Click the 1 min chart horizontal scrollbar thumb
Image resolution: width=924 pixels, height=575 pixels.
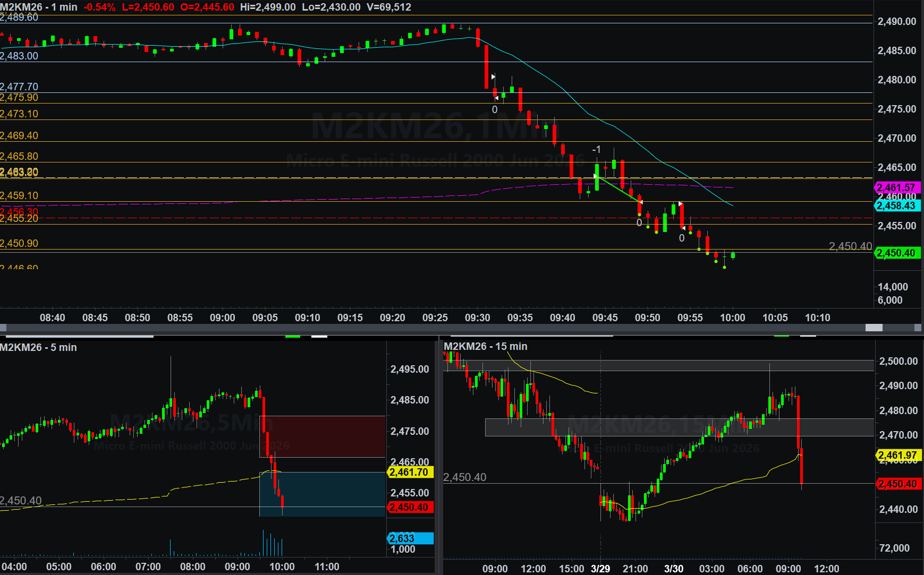click(874, 328)
